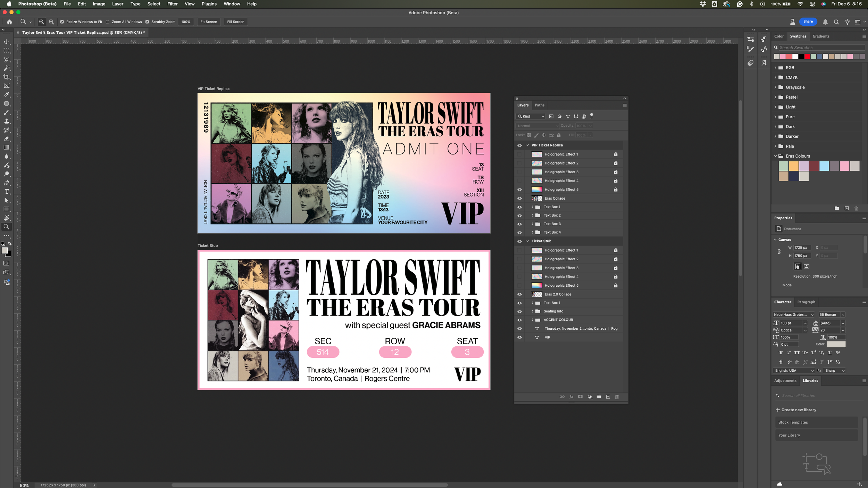The width and height of the screenshot is (868, 488).
Task: Hide the Eras 2.0 Collage layer
Action: pyautogui.click(x=519, y=294)
